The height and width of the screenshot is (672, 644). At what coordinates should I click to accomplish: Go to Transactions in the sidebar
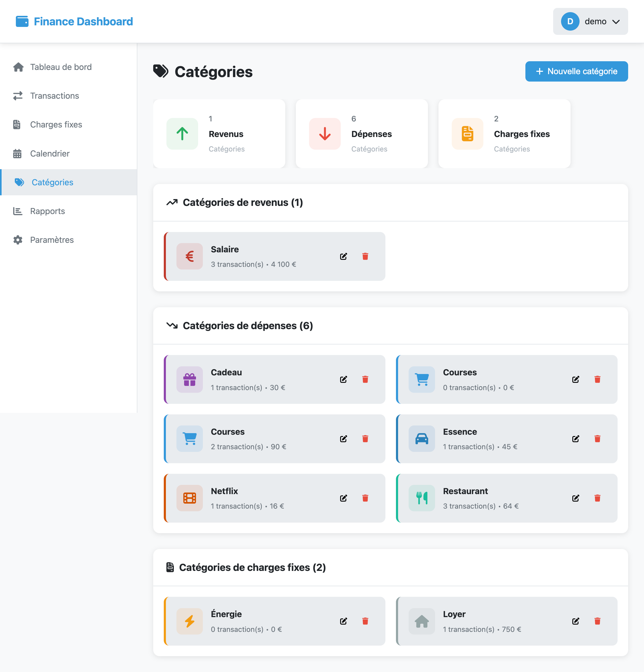click(x=54, y=96)
